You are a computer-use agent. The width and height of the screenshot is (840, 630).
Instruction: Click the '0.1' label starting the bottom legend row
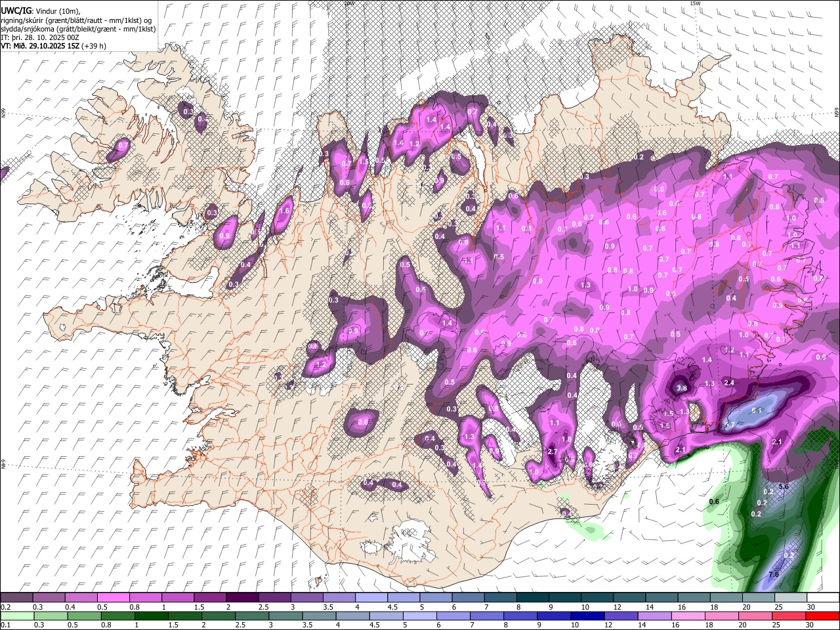point(6,625)
